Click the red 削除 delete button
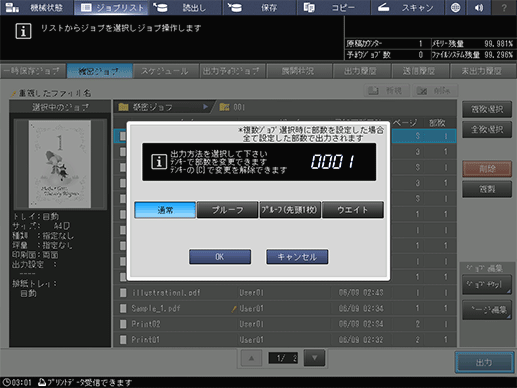Viewport: 517px width, 388px height. [487, 169]
